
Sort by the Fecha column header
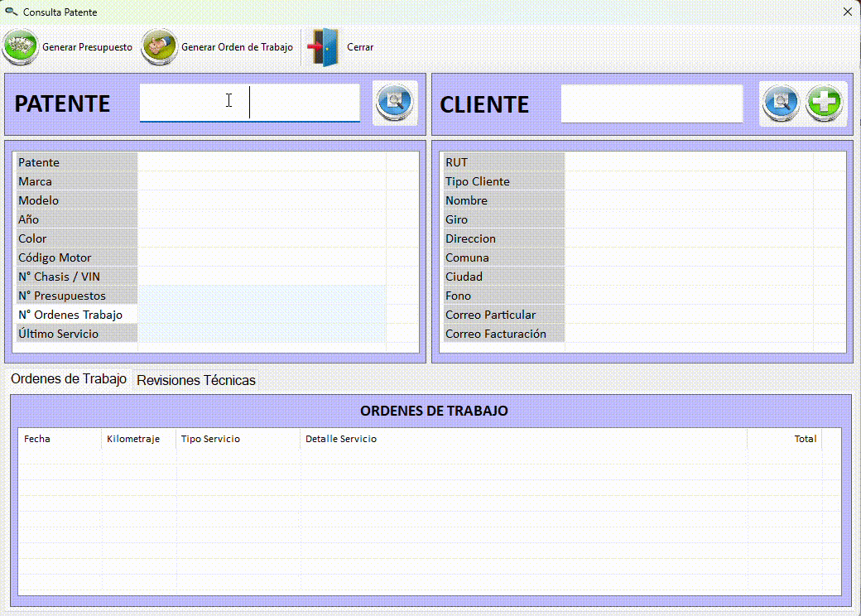(37, 439)
